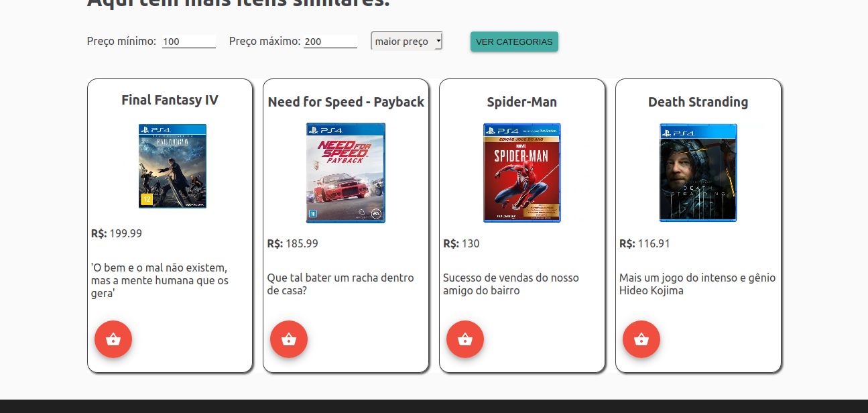Select the Need for Speed Payback cover
The image size is (868, 413).
(346, 173)
